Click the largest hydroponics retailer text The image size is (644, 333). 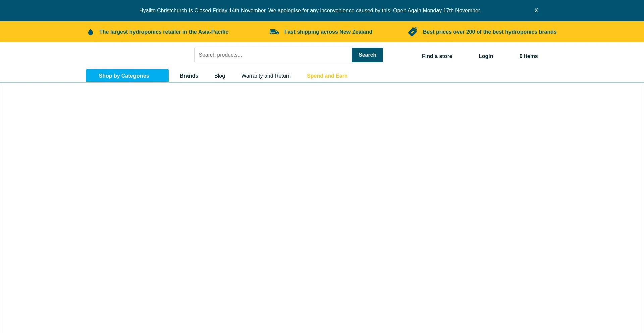(164, 32)
